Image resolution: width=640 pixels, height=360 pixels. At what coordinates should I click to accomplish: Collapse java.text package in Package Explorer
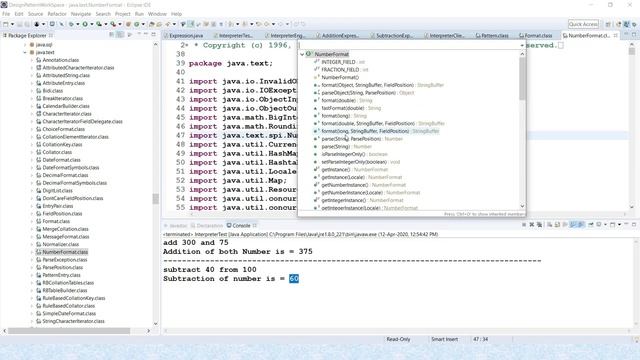click(x=25, y=52)
